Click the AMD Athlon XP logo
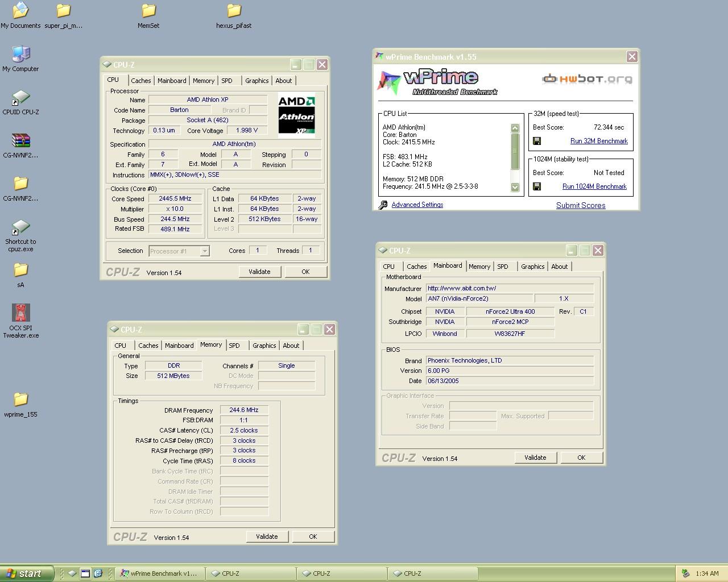Viewport: 728px width, 582px height. click(296, 116)
